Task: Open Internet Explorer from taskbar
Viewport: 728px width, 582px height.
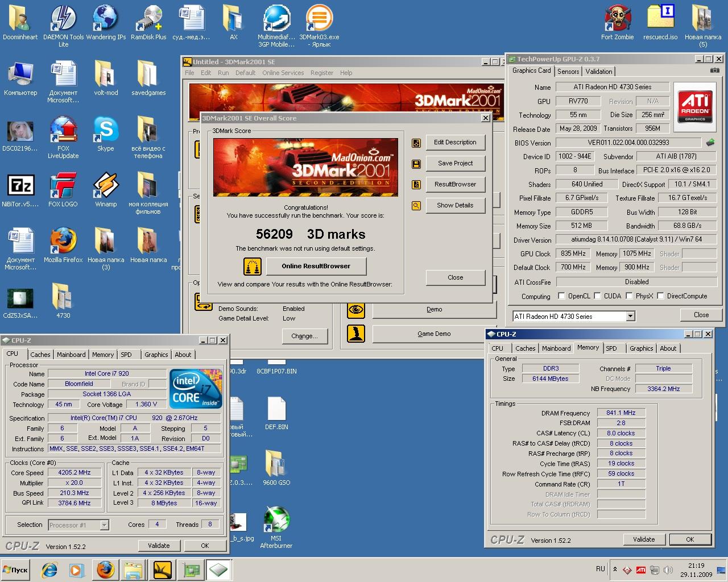Action: 50,569
